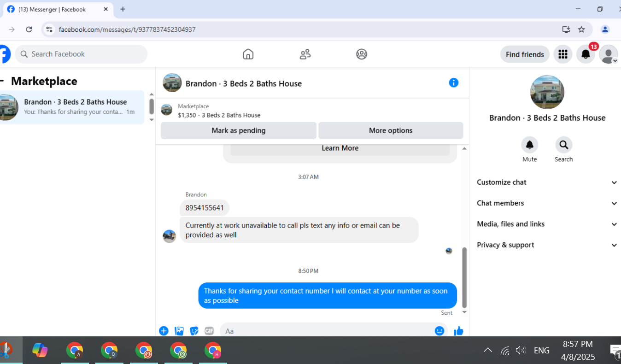
Task: Click scroll-down arrow of chat scrollbar
Action: [464, 312]
